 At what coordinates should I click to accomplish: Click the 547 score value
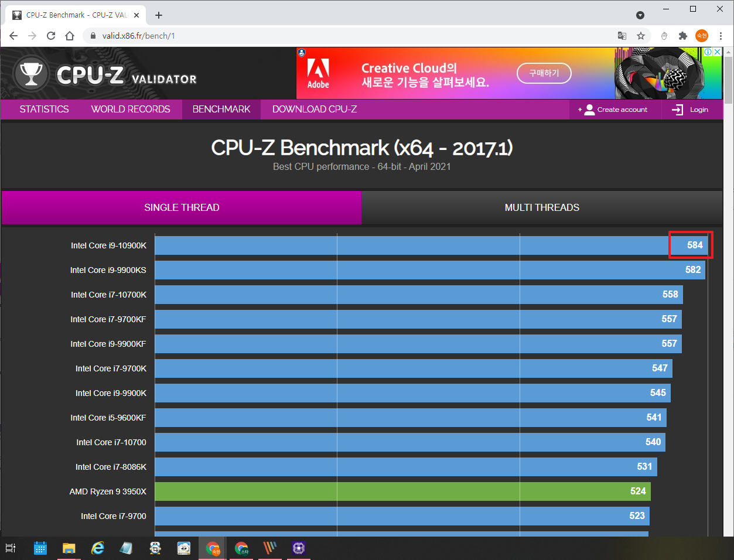(x=660, y=368)
